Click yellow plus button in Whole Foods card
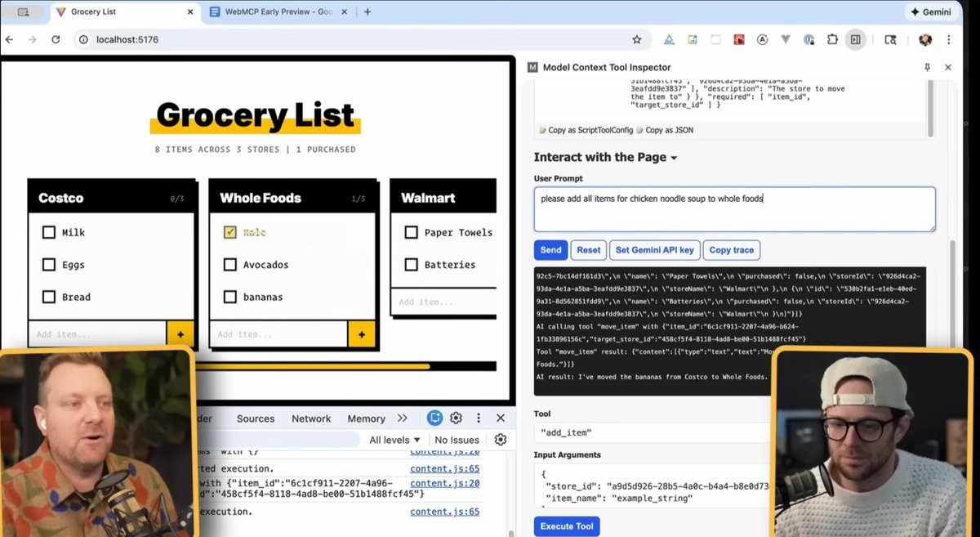This screenshot has width=980, height=537. coord(361,334)
